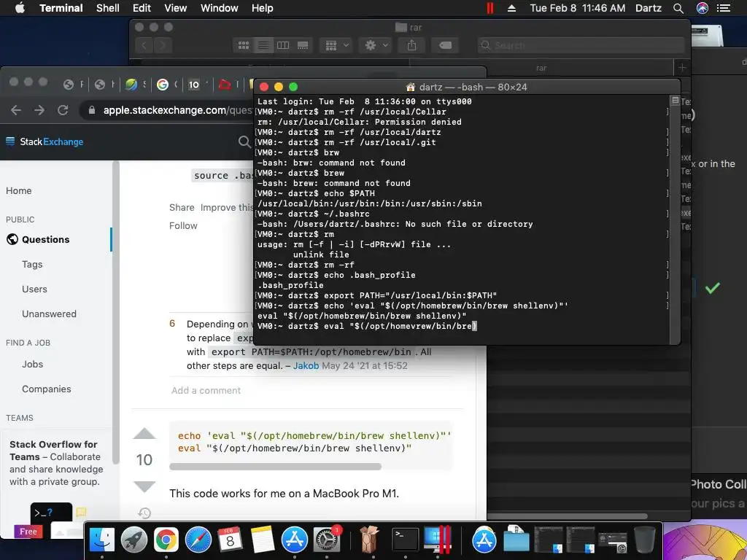The width and height of the screenshot is (747, 560).
Task: Click the Finder Edit Tags button
Action: click(446, 45)
